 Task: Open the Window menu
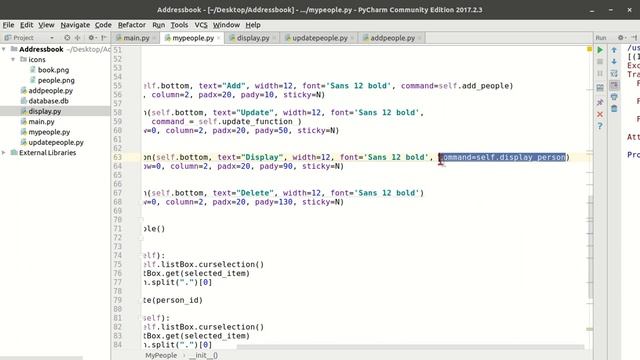(226, 25)
